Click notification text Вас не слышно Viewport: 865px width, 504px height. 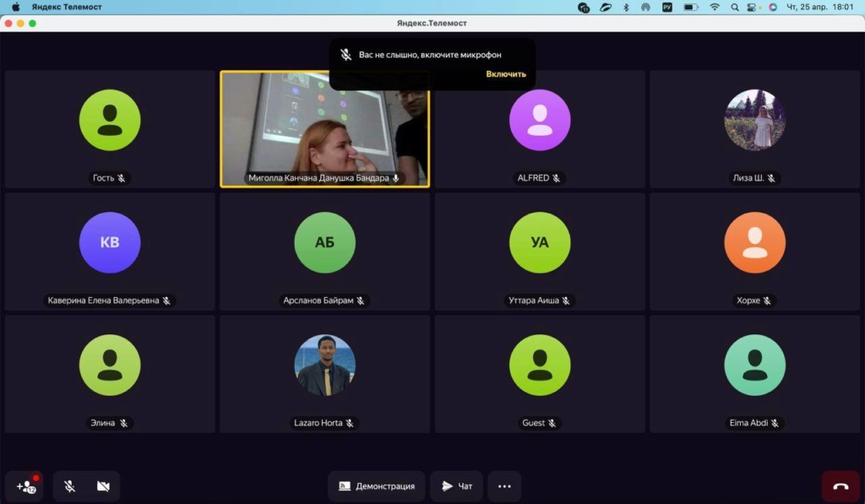point(430,55)
